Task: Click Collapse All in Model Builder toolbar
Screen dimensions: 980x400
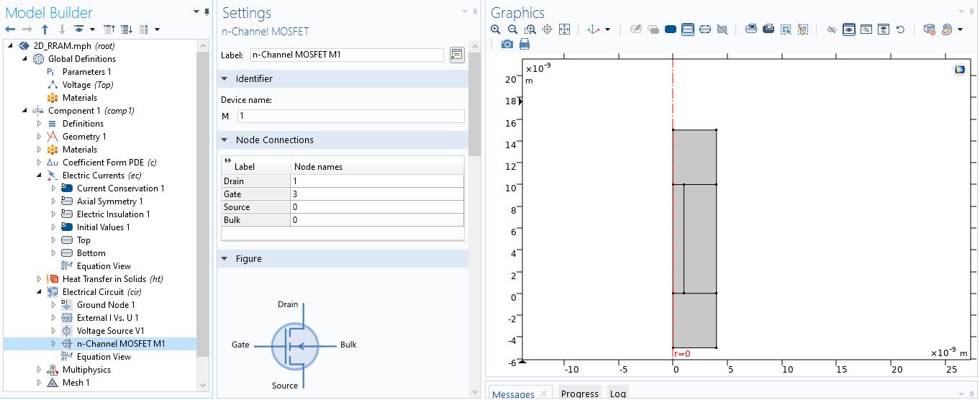Action: (109, 29)
